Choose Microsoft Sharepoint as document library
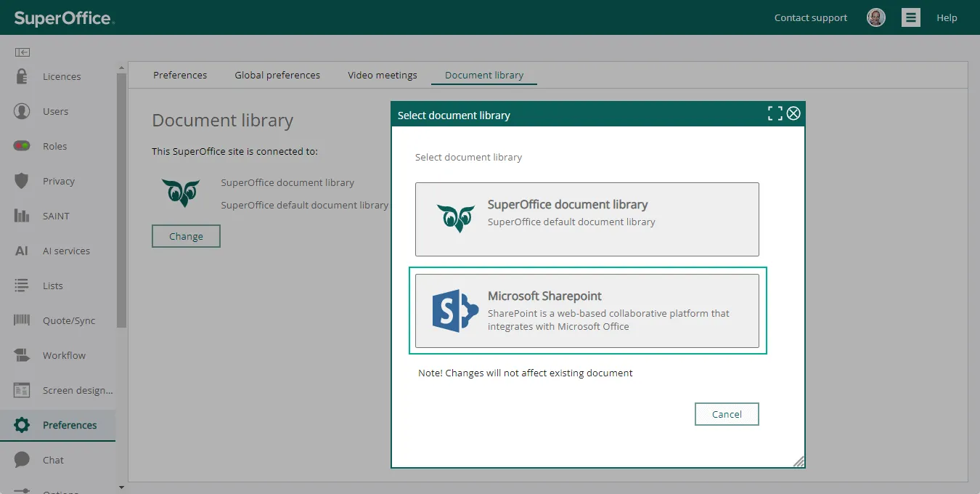This screenshot has height=494, width=980. click(x=587, y=311)
